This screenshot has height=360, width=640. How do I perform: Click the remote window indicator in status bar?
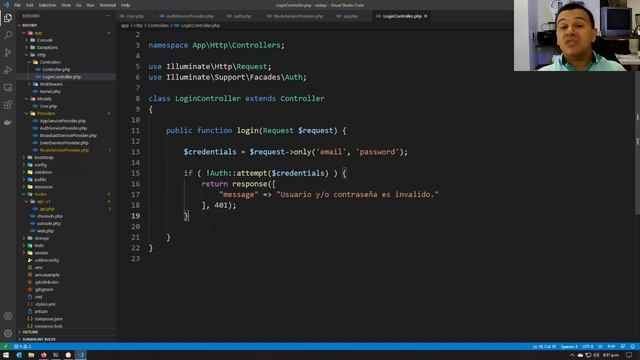5,347
